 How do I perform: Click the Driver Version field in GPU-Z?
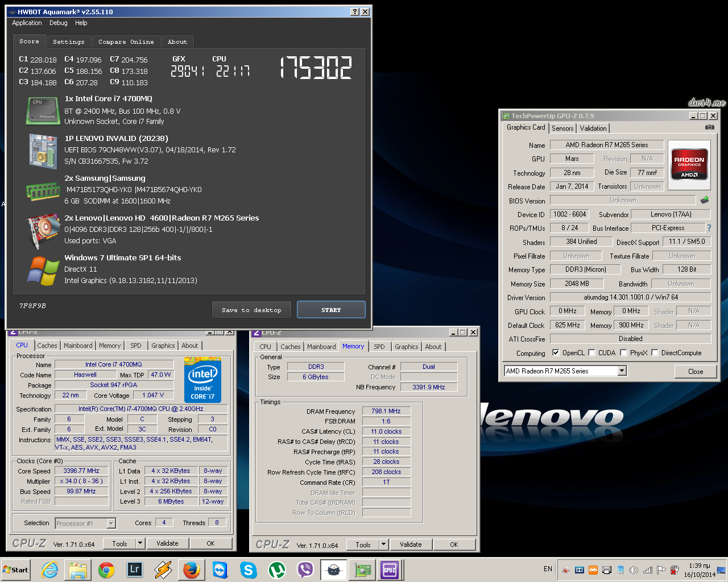pyautogui.click(x=631, y=297)
